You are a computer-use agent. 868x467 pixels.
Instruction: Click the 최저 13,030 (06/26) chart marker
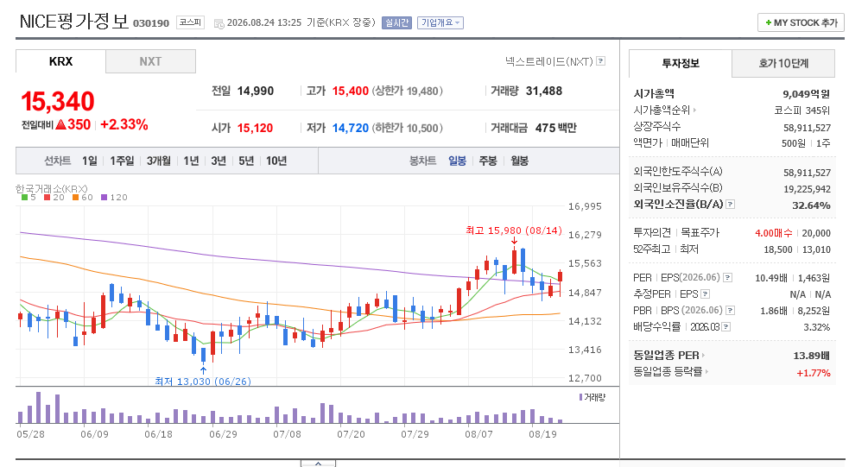click(x=203, y=382)
